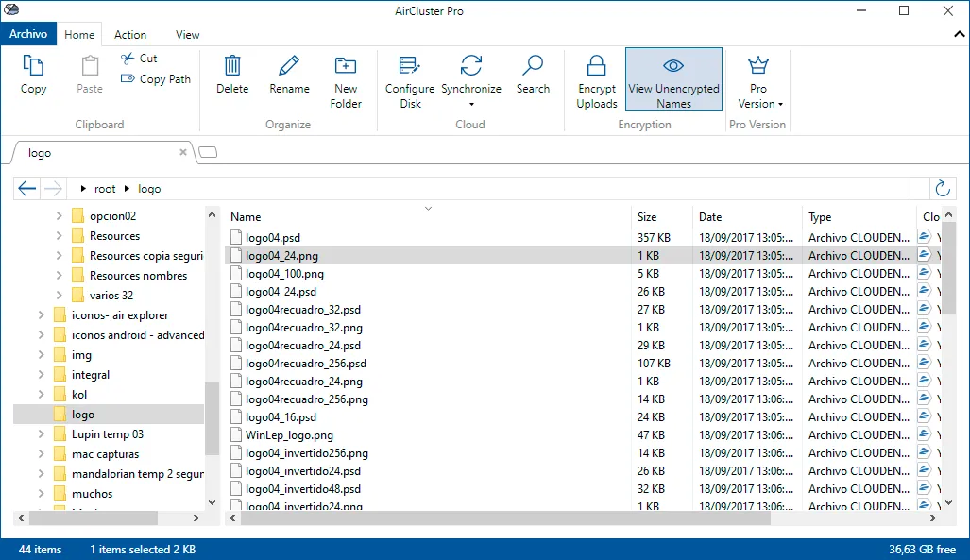970x560 pixels.
Task: Switch to the Action ribbon tab
Action: point(130,35)
